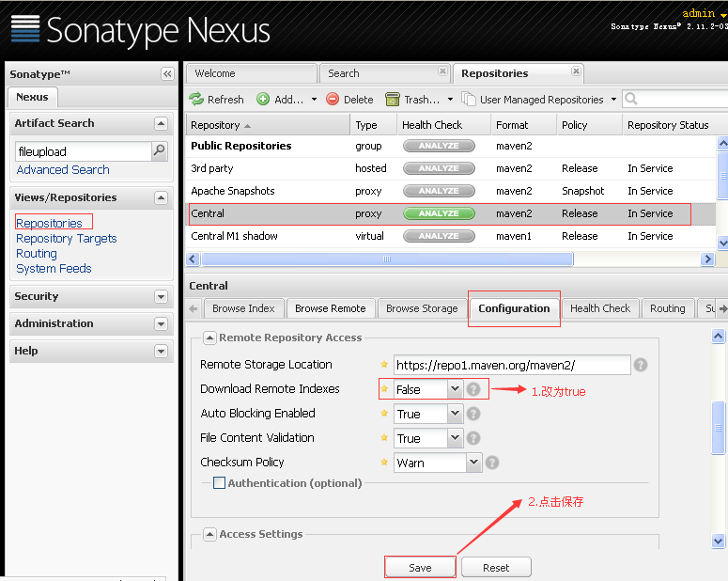Expand the Administration panel

tap(161, 323)
